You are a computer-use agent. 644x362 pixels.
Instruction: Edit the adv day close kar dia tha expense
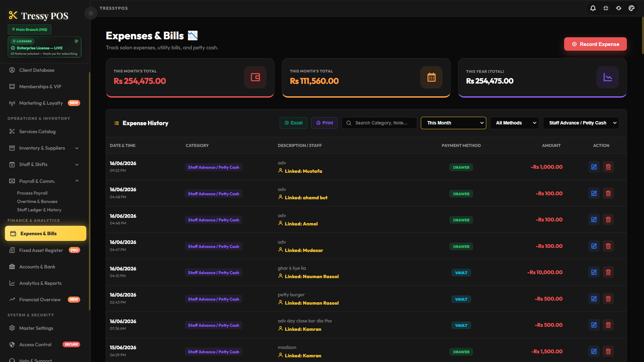tap(594, 325)
